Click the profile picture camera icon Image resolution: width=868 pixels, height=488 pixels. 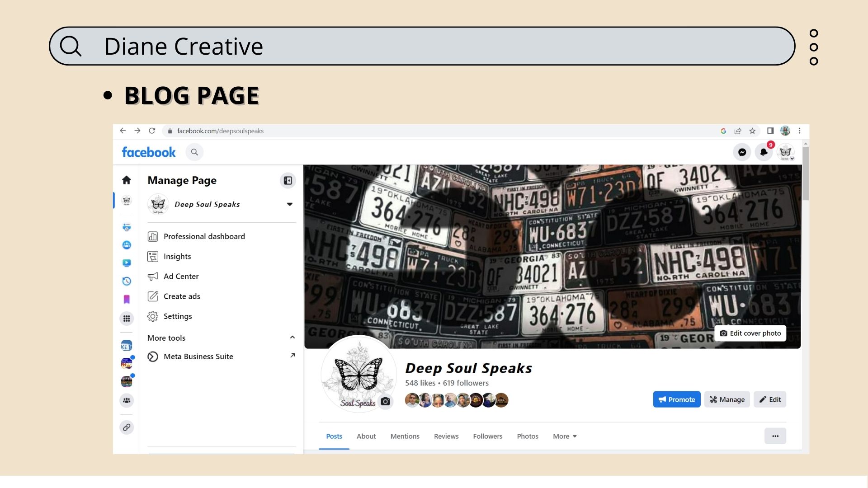(385, 401)
